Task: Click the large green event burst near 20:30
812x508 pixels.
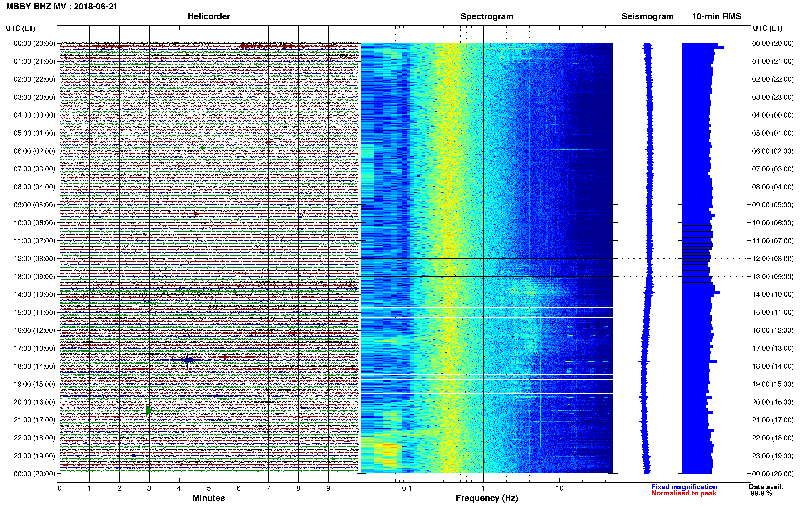Action: (x=148, y=411)
